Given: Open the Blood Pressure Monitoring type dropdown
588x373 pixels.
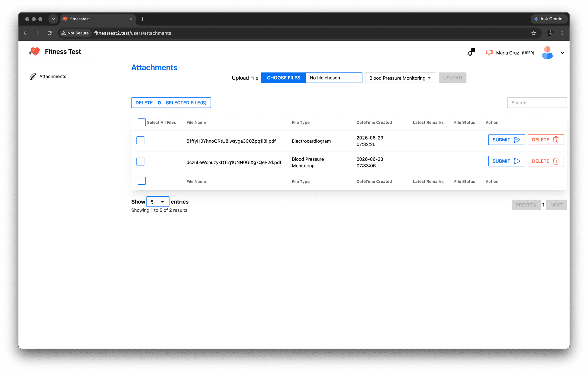Looking at the screenshot, I should pos(400,78).
